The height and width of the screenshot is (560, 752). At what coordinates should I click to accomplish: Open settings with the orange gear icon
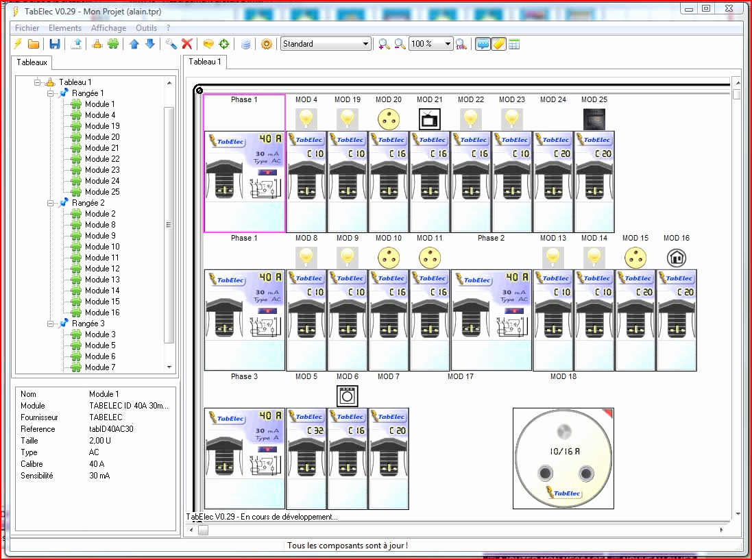[x=267, y=44]
